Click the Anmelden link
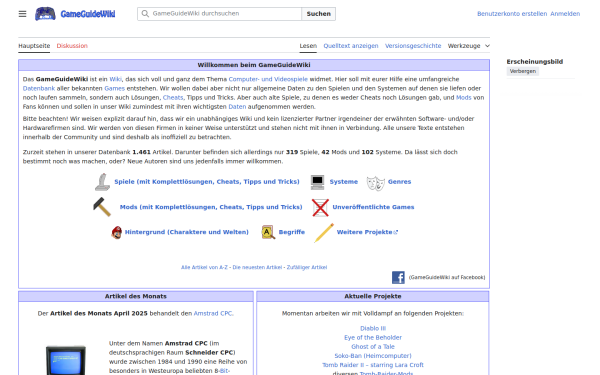Viewport: 600px width, 375px height. point(565,14)
